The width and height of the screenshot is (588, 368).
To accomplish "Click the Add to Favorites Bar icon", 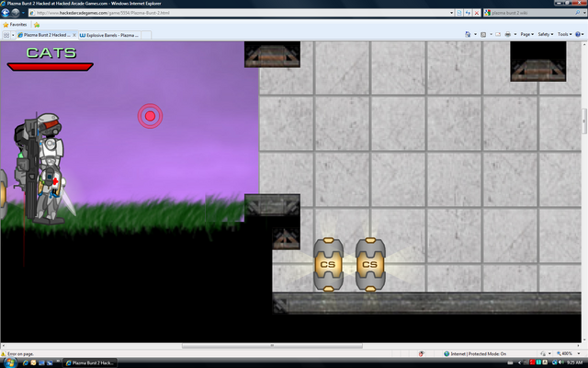I will (37, 25).
